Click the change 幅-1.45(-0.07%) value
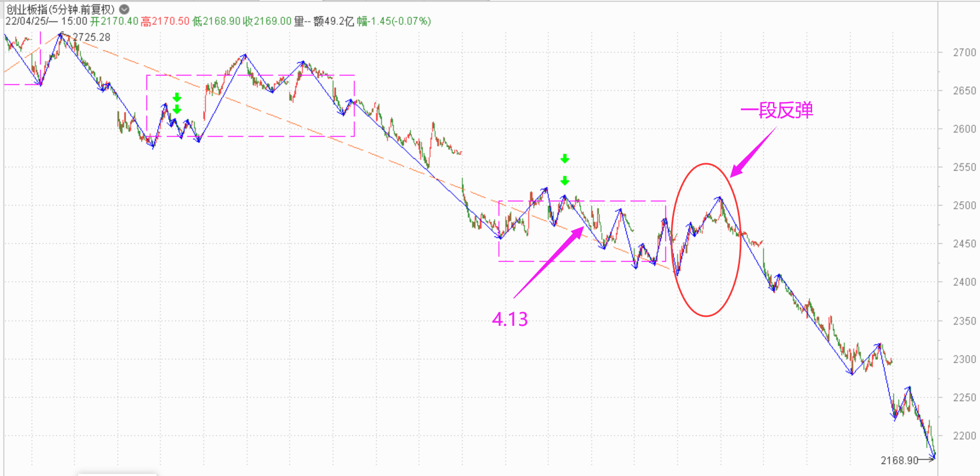Viewport: 980px width, 476px height. click(x=394, y=22)
